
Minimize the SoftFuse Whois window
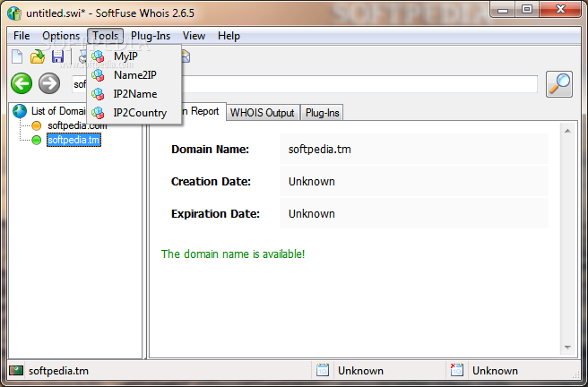503,10
